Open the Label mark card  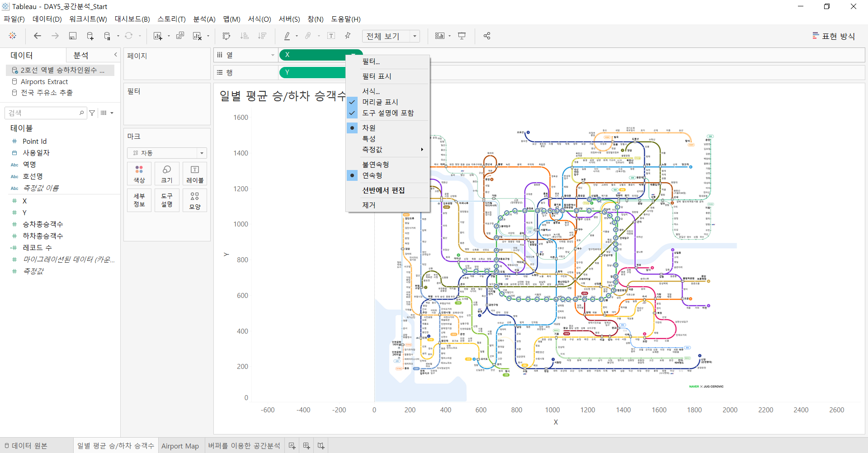pos(195,174)
